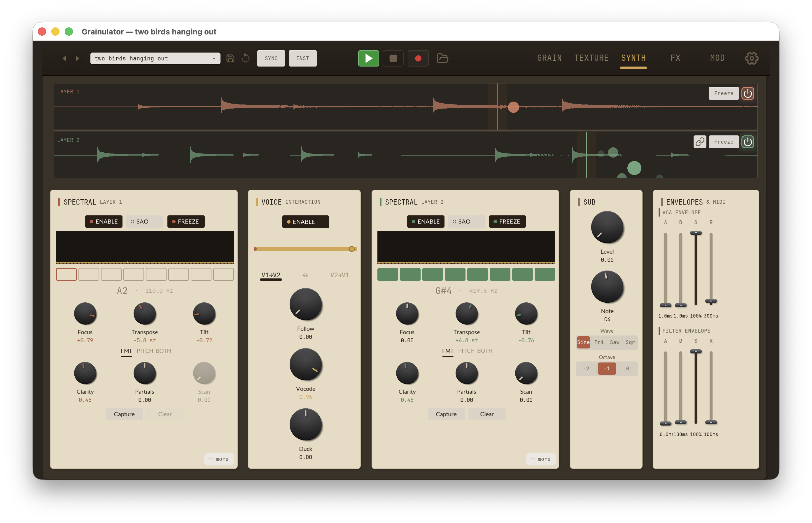Click the Sub Level knob
This screenshot has height=523, width=812.
(607, 227)
